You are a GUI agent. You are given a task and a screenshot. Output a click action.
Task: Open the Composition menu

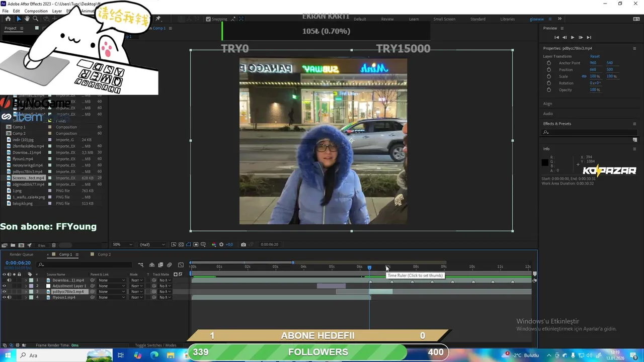(x=36, y=11)
